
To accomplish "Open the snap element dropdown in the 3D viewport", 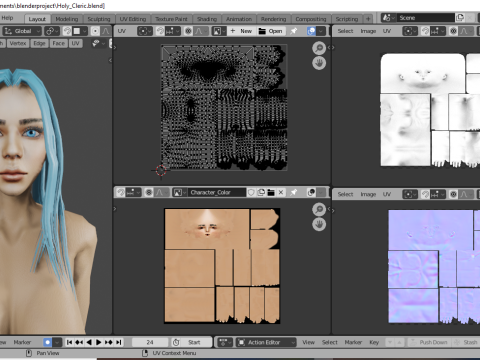I will pos(79,31).
